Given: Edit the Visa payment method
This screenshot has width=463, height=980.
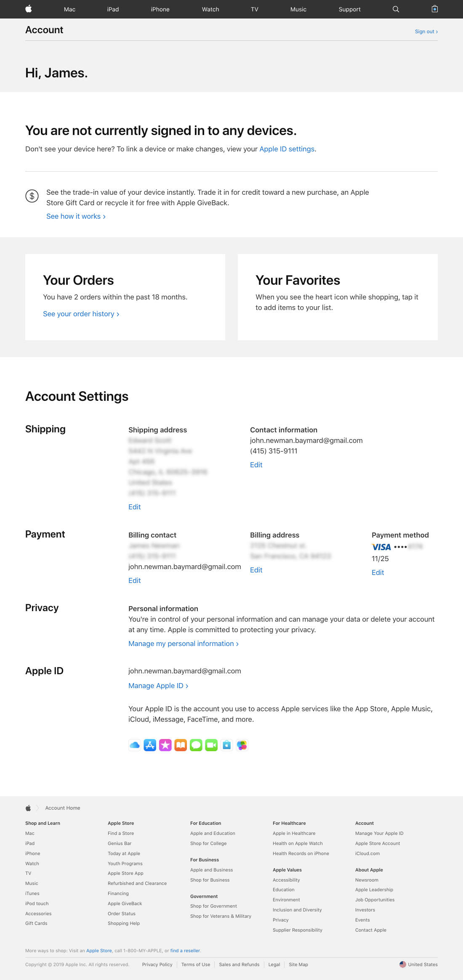Looking at the screenshot, I should click(377, 572).
